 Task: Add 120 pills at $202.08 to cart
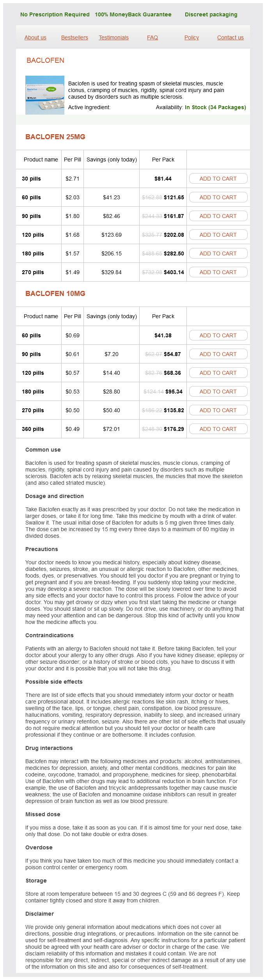tap(218, 235)
